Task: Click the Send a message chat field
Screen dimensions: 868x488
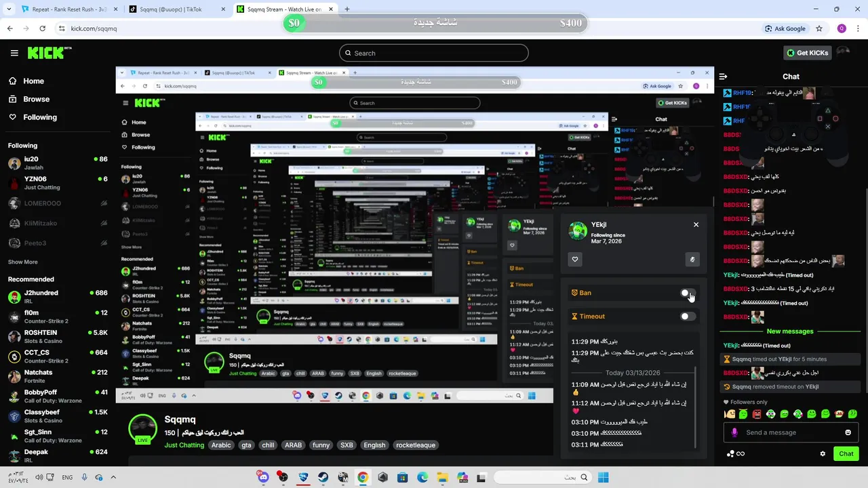Action: (x=791, y=432)
